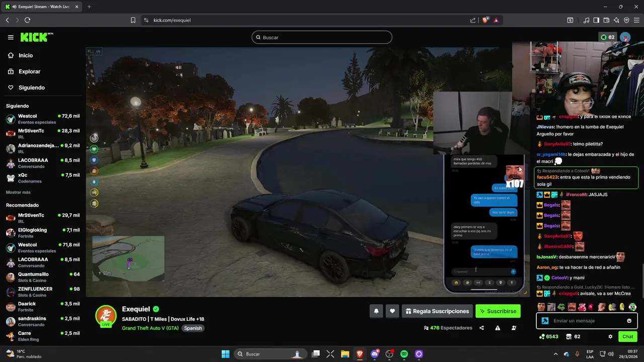This screenshot has width=644, height=362.
Task: Click the Regala Suscripciones button
Action: click(x=437, y=311)
